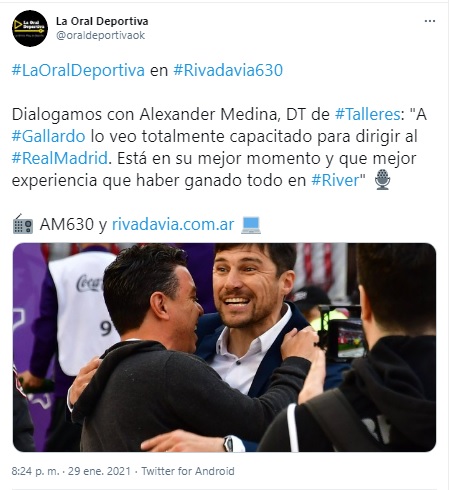Open La Oral Deportiva account name
The image size is (450, 490).
coord(102,21)
